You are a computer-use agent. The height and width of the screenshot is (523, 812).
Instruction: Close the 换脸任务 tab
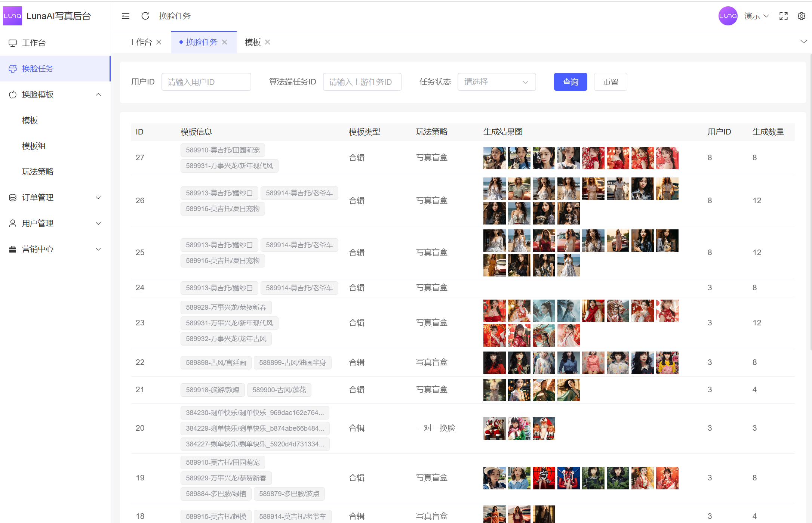click(225, 42)
